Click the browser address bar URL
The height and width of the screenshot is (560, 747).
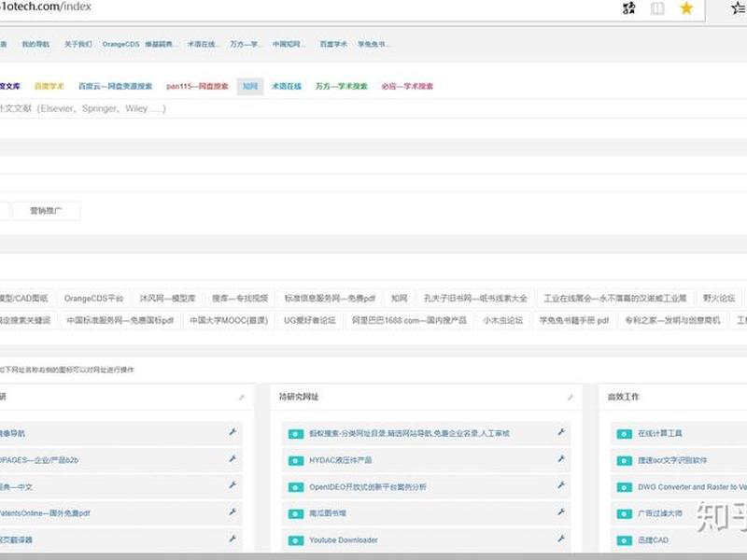pyautogui.click(x=45, y=7)
